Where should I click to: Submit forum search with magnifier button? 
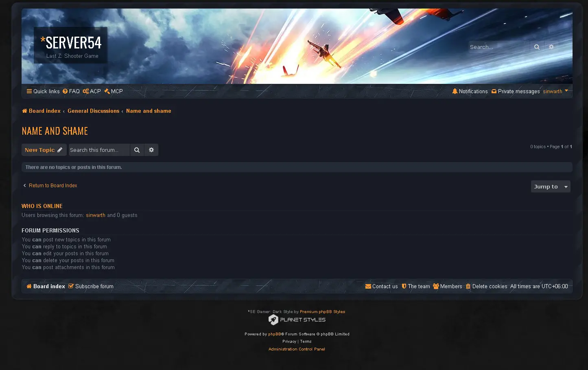coord(137,150)
